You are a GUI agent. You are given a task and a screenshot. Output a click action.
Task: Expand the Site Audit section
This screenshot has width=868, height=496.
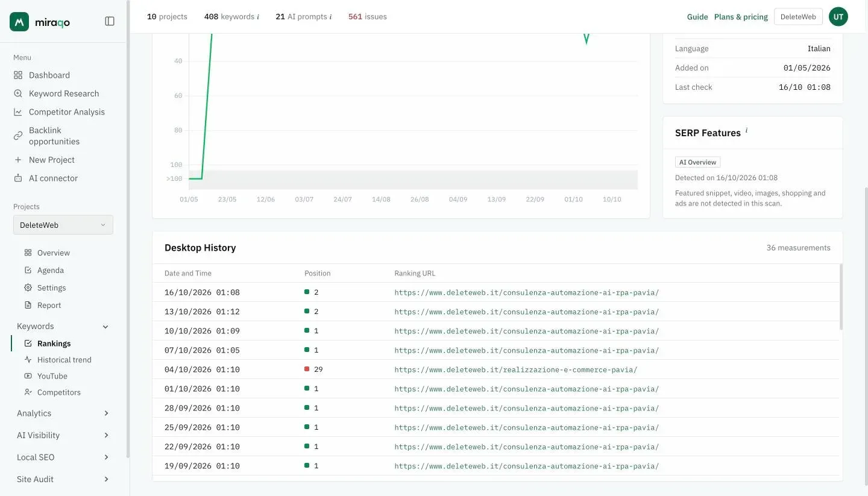pyautogui.click(x=106, y=479)
